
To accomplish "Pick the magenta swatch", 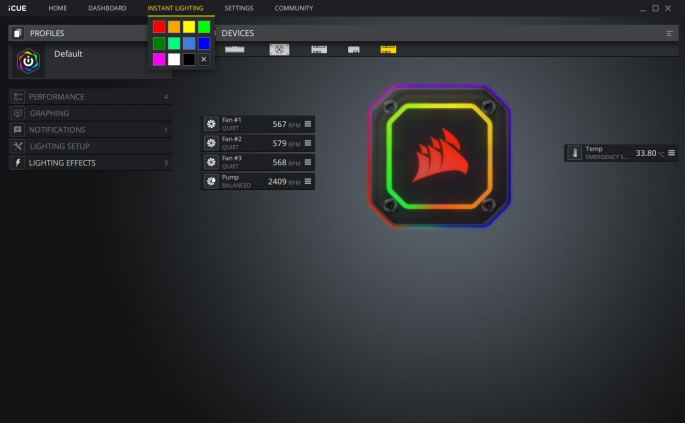I will [x=159, y=59].
